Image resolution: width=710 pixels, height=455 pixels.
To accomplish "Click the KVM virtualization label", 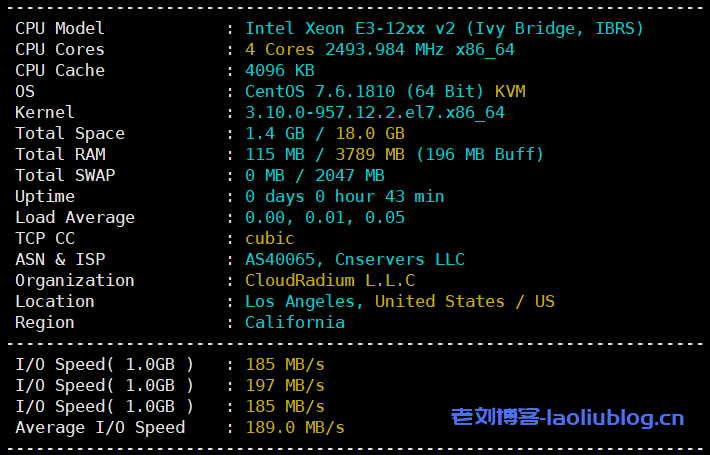I will click(510, 92).
